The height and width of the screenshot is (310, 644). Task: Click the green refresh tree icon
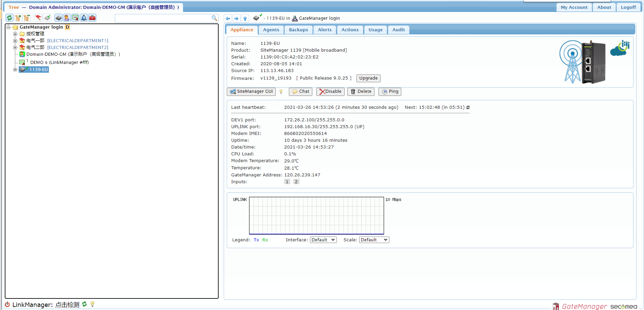click(x=10, y=18)
